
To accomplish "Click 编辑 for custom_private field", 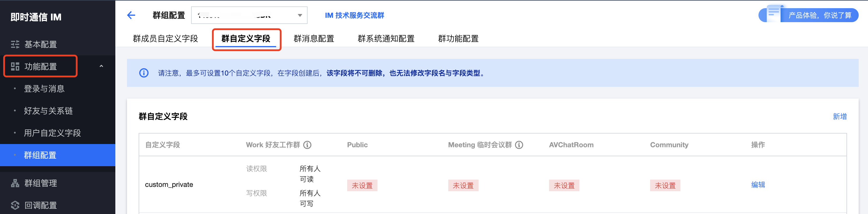I will pyautogui.click(x=758, y=185).
